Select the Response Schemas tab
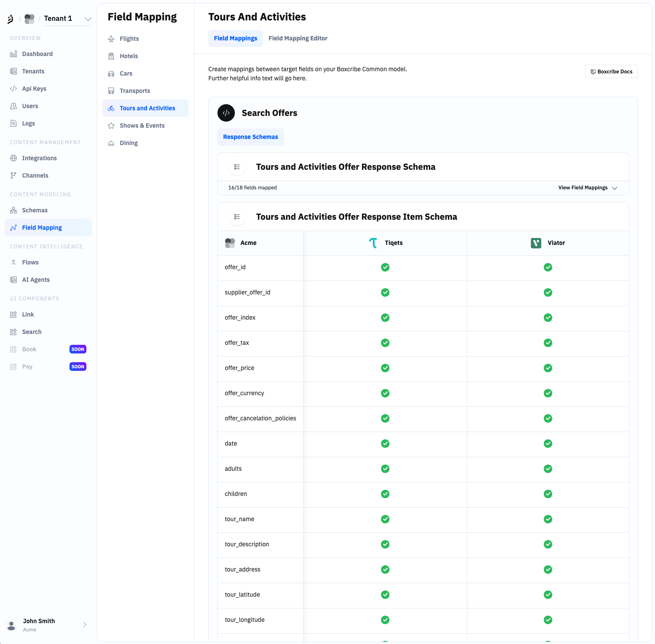The image size is (655, 644). click(x=250, y=137)
